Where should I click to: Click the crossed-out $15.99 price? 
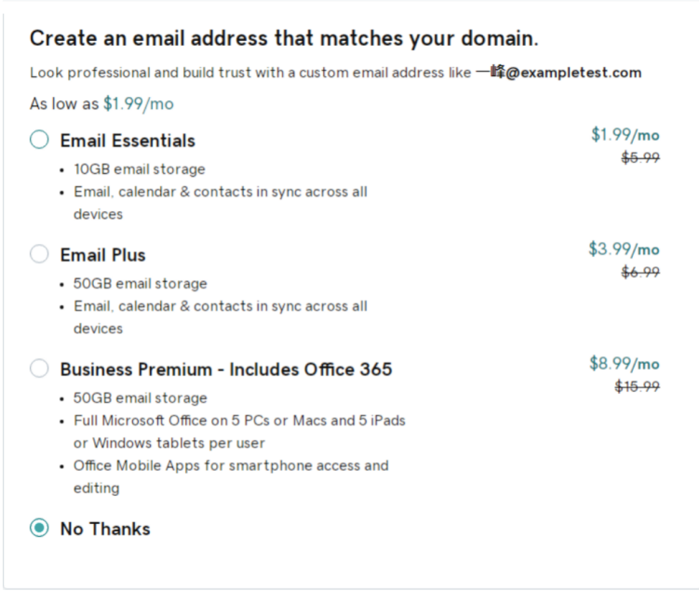pyautogui.click(x=638, y=386)
